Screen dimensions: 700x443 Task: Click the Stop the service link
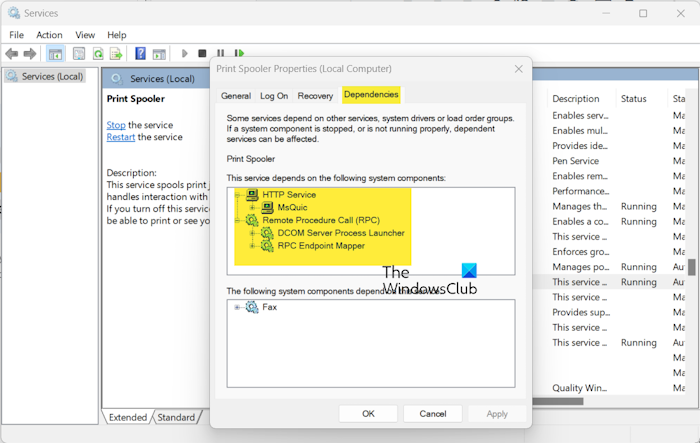coord(116,125)
